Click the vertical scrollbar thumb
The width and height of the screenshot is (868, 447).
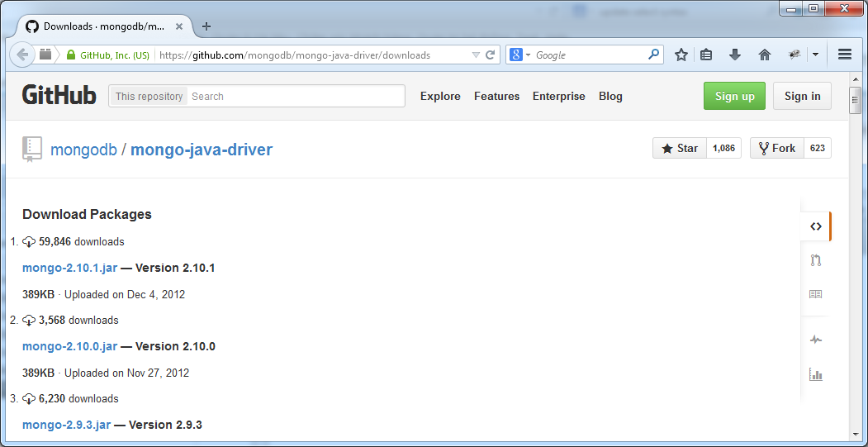(x=855, y=100)
